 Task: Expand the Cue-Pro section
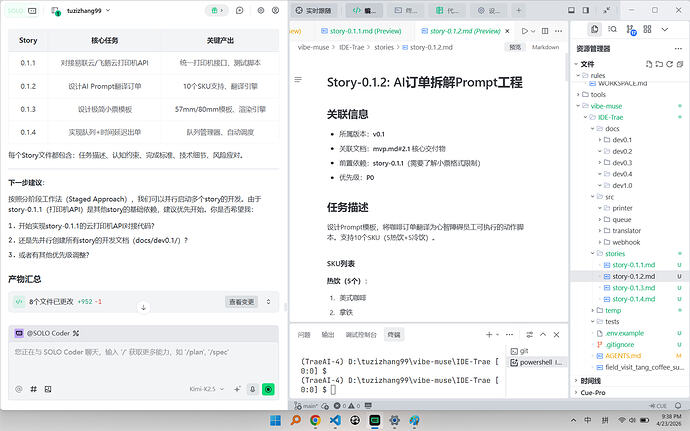click(x=593, y=392)
